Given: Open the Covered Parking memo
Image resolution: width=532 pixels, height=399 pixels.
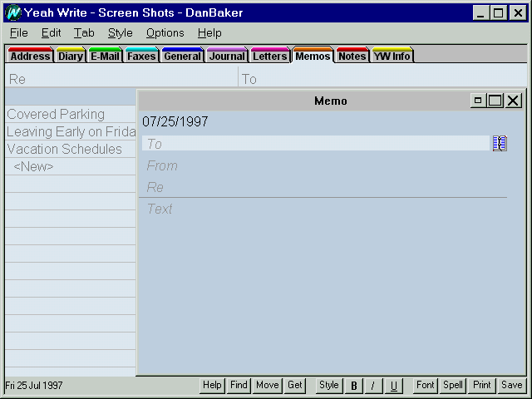Looking at the screenshot, I should 71,115.
